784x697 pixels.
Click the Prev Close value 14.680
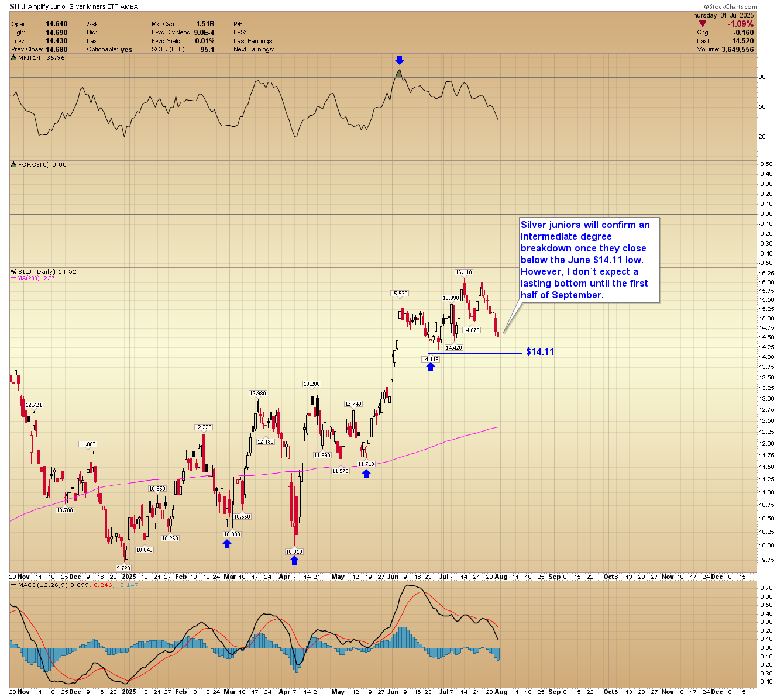[57, 50]
